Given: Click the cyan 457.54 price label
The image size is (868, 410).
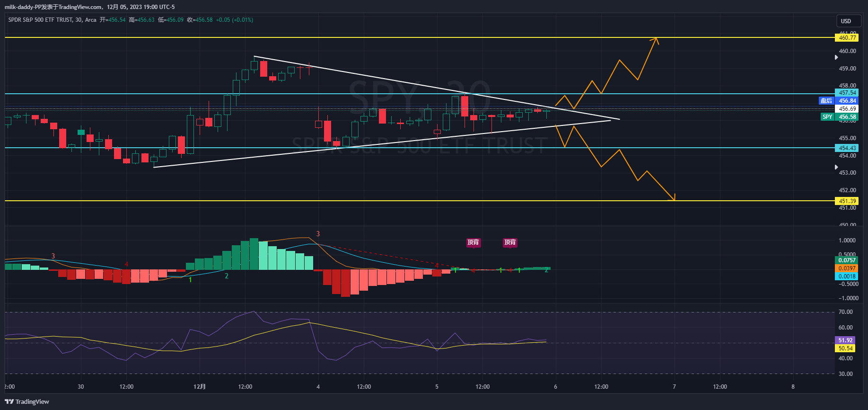Looking at the screenshot, I should [x=847, y=93].
